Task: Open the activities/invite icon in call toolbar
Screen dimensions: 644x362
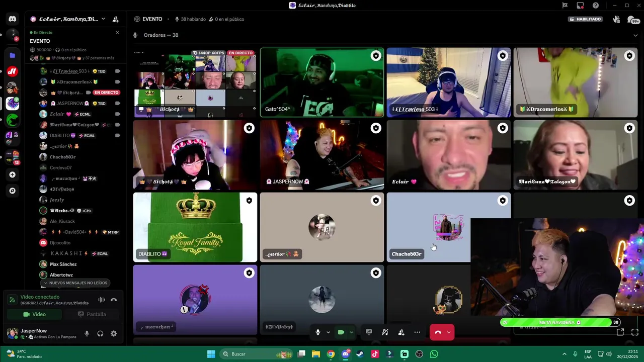Action: coord(401,332)
